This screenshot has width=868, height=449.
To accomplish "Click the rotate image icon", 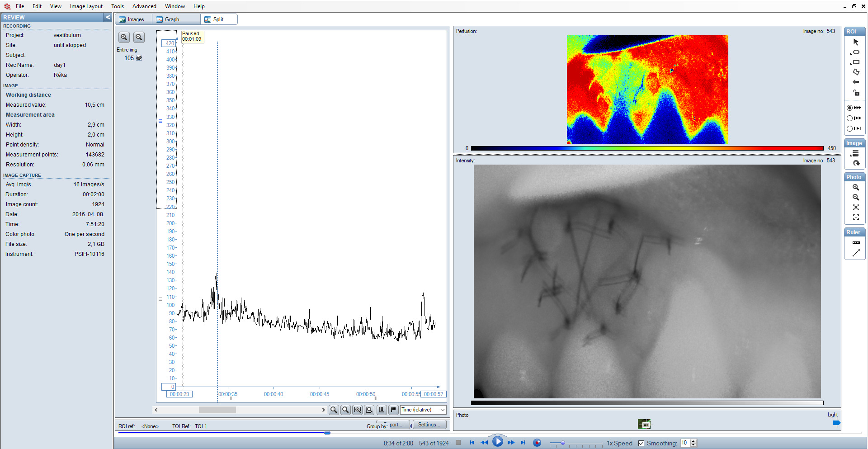I will point(855,164).
